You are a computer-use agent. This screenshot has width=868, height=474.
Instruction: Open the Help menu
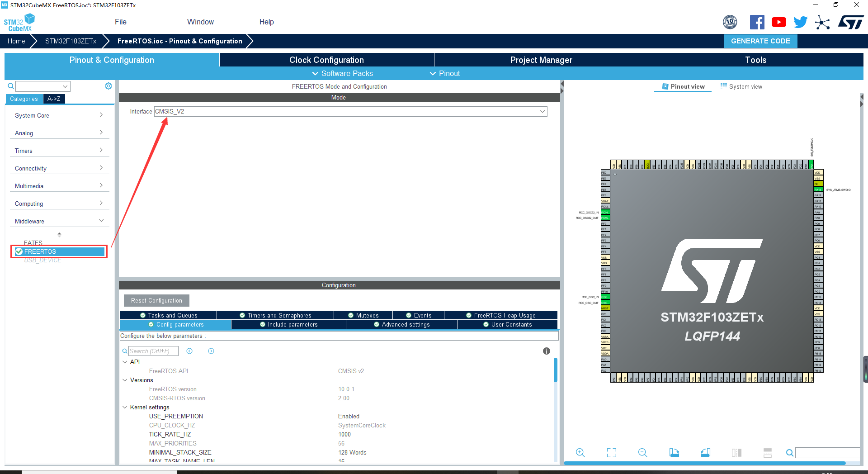[x=266, y=22]
